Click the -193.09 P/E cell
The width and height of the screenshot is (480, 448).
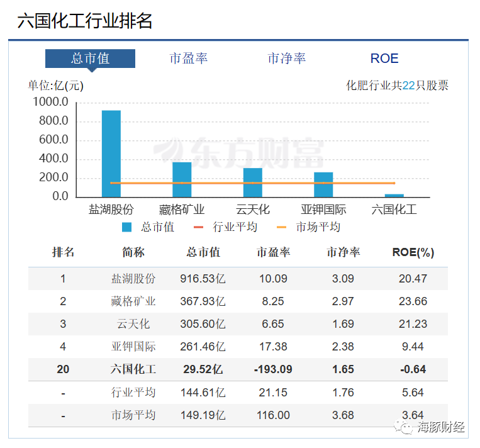(x=273, y=369)
